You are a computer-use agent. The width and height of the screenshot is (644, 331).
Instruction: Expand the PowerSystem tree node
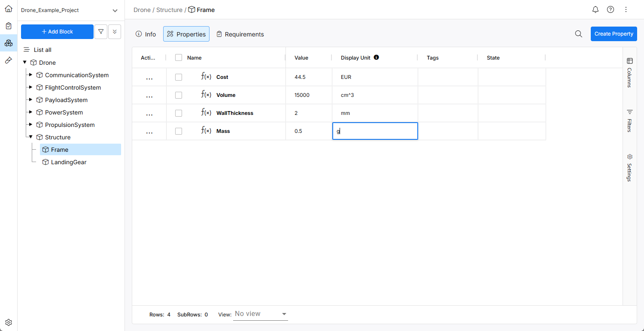[x=30, y=112]
